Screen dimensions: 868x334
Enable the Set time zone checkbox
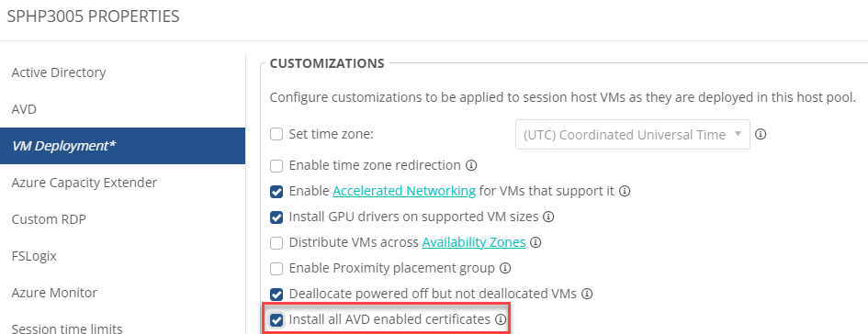[x=276, y=134]
